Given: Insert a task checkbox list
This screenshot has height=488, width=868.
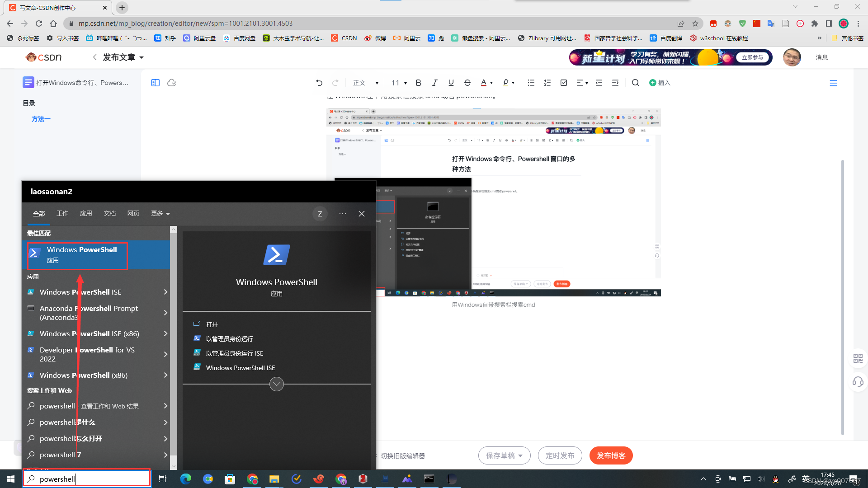Looking at the screenshot, I should coord(564,83).
